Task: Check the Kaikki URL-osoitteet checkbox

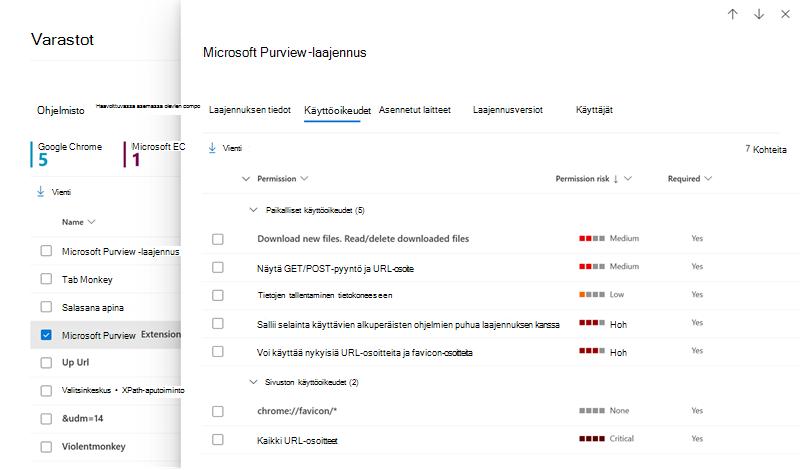Action: click(x=218, y=439)
